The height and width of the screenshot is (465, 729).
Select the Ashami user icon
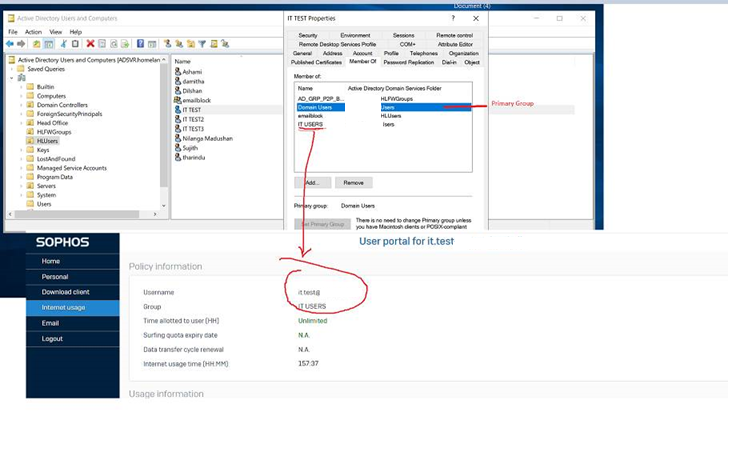pos(178,72)
